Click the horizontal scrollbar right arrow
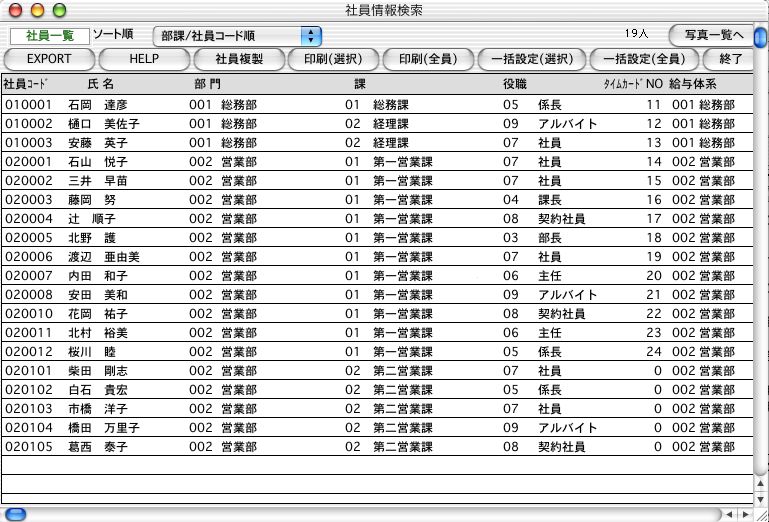This screenshot has height=522, width=769. (744, 514)
